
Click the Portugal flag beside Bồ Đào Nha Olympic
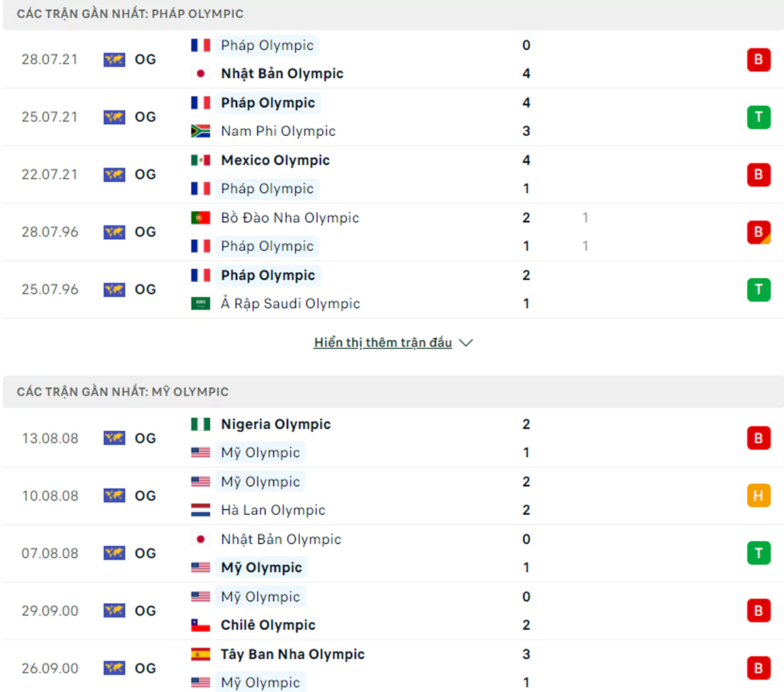[201, 218]
